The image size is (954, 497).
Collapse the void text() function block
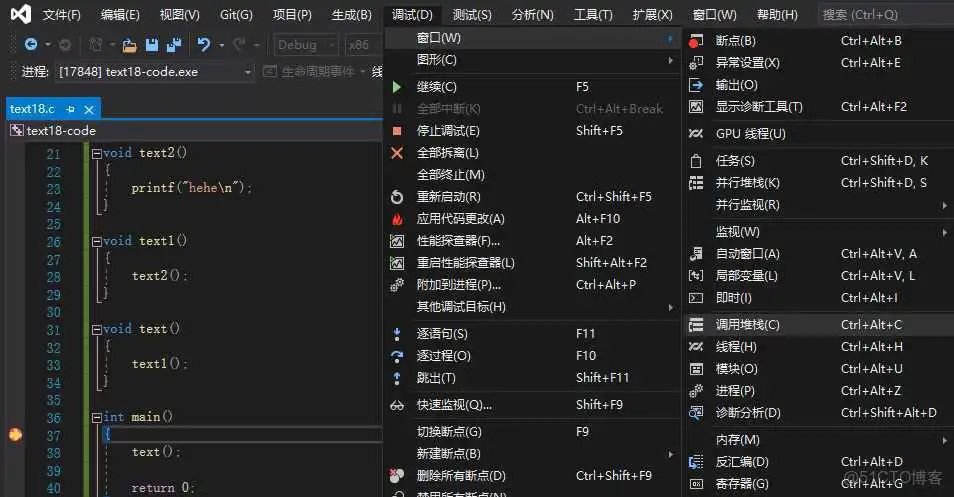pos(97,330)
